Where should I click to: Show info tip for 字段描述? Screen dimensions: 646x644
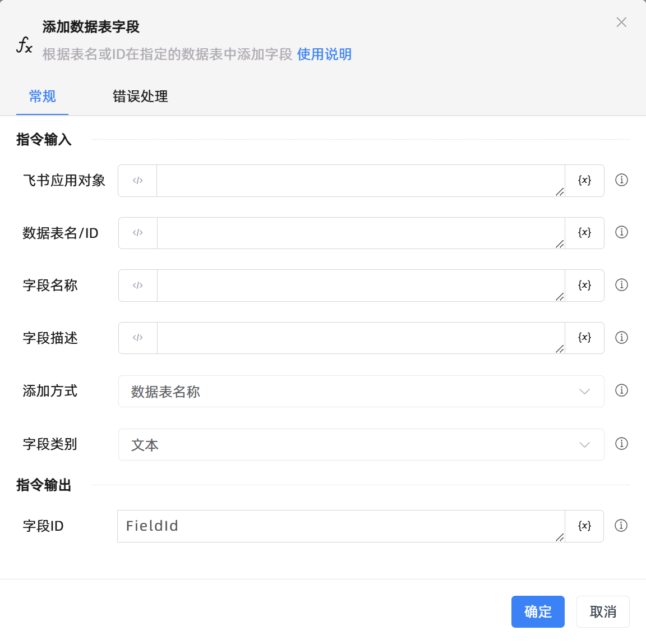tap(621, 338)
